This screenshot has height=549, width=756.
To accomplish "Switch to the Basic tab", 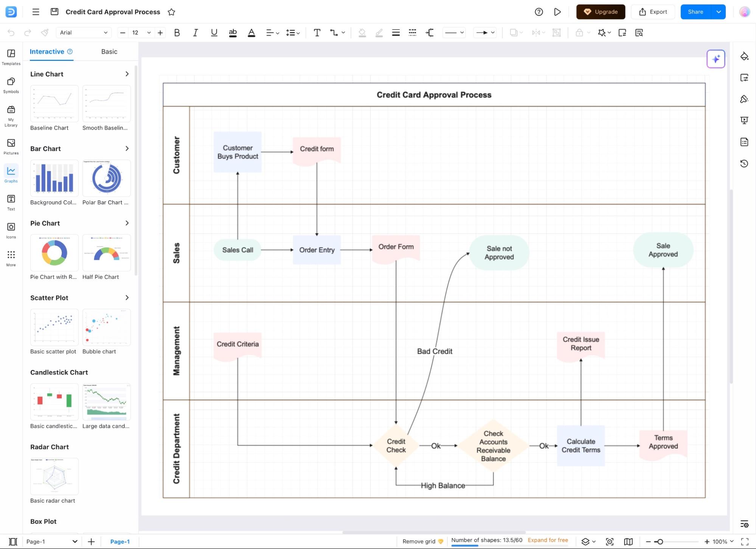I will pos(109,51).
